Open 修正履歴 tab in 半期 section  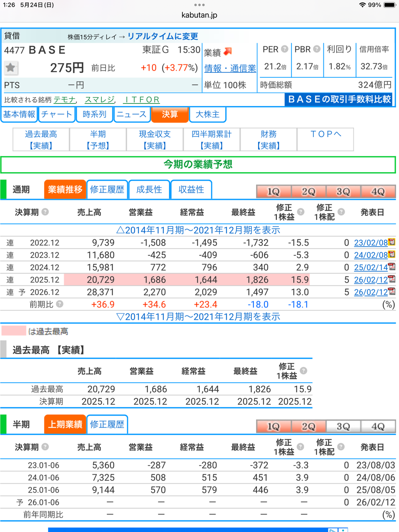[x=107, y=424]
